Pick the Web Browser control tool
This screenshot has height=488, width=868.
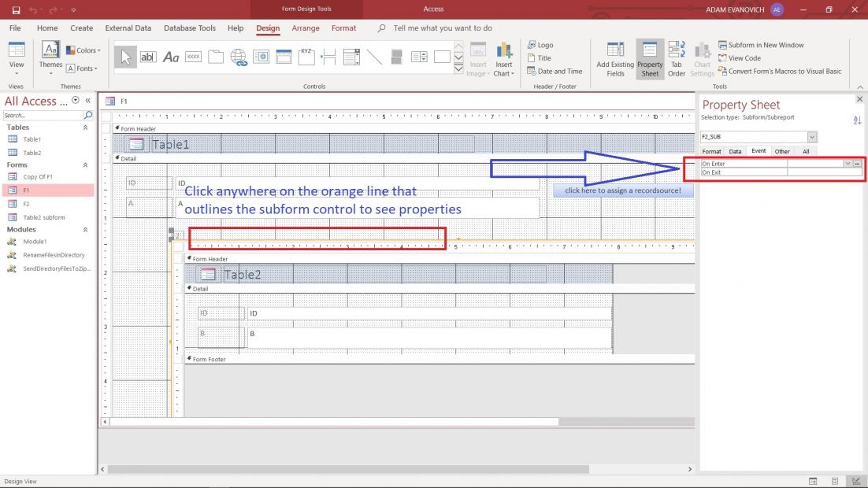point(262,57)
